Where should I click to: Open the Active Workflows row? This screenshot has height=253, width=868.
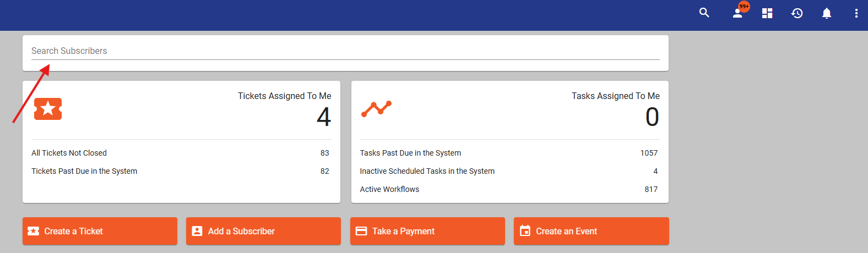509,189
